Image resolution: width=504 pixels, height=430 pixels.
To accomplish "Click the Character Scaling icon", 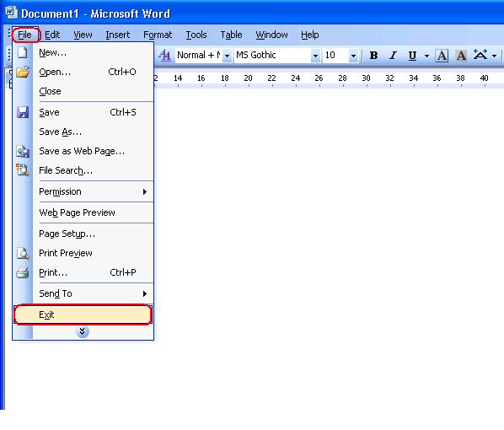I will point(480,56).
